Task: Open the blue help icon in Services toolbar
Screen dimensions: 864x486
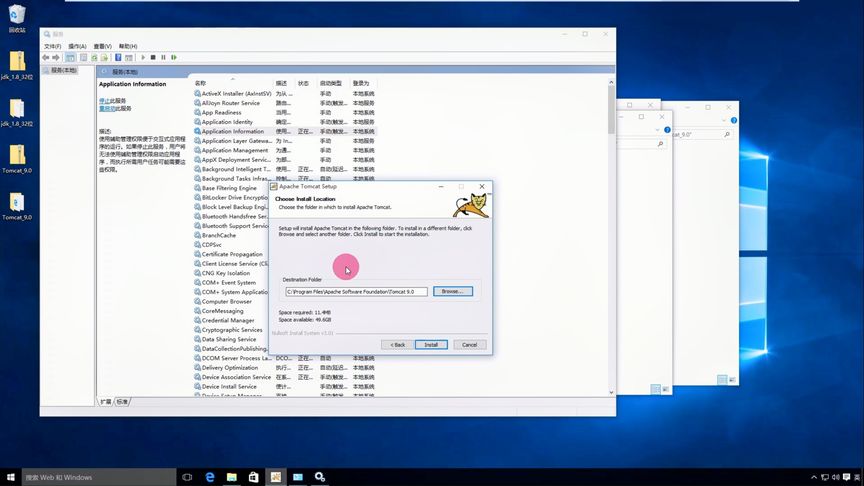Action: coord(118,57)
